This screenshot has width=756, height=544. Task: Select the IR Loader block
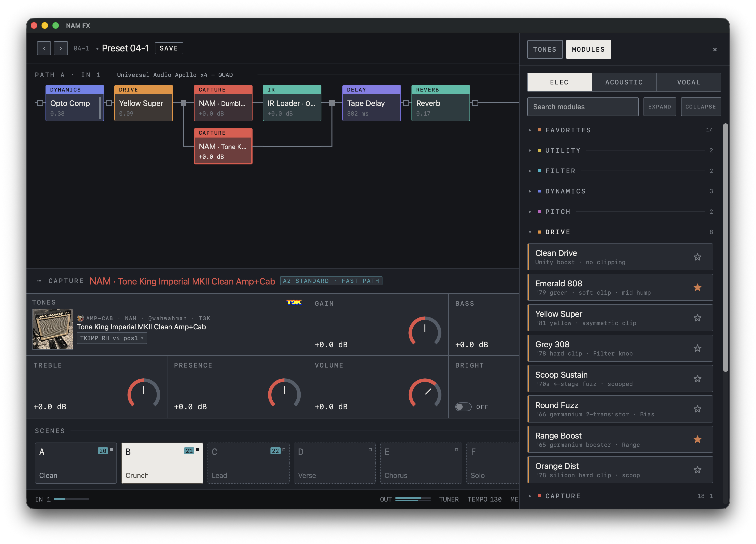(292, 103)
